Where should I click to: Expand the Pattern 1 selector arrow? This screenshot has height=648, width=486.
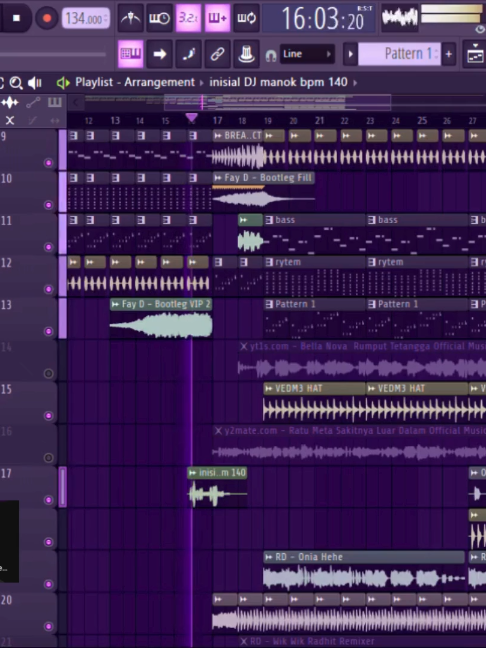click(350, 54)
